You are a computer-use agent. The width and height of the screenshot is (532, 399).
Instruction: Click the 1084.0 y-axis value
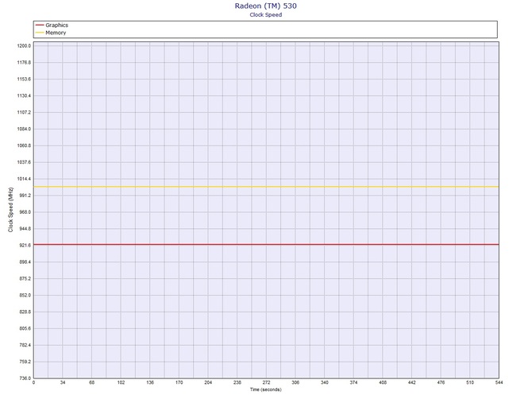24,129
